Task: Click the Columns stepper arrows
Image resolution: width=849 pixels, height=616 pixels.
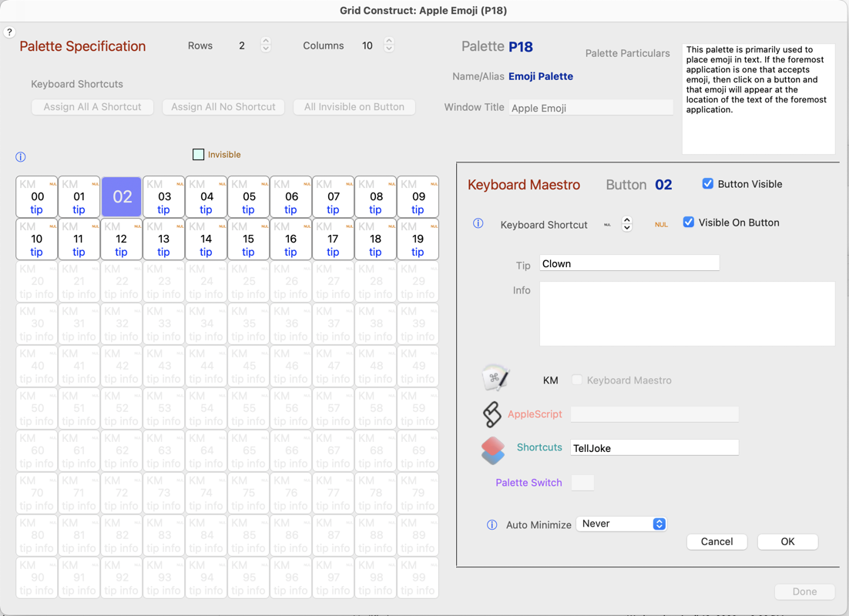Action: (x=389, y=45)
